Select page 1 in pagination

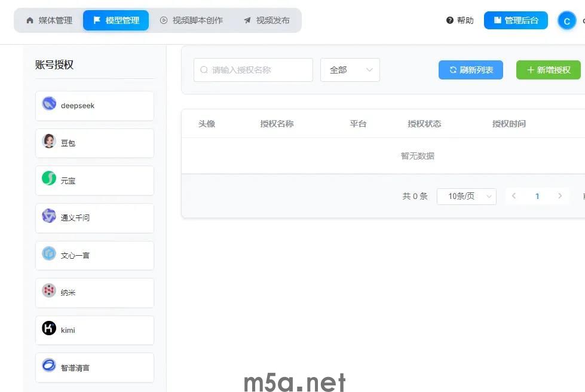(537, 196)
